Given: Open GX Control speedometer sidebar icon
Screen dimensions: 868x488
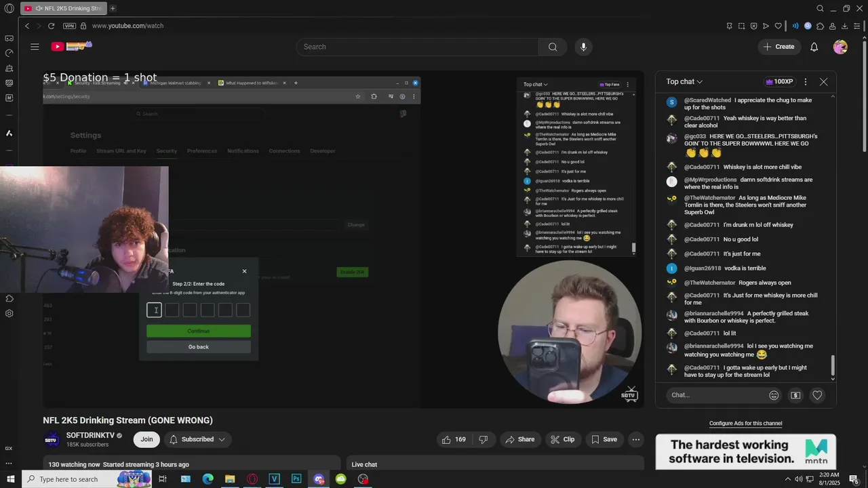Looking at the screenshot, I should [9, 53].
